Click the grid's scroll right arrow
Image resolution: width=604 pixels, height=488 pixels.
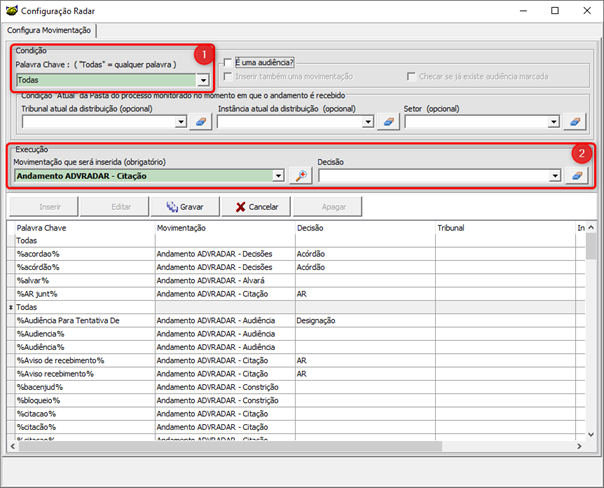click(x=579, y=446)
